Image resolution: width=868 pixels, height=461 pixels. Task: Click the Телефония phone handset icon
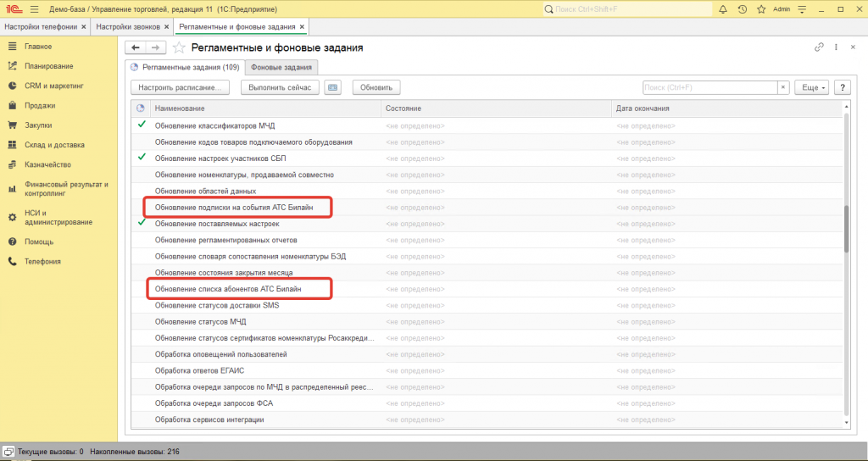click(x=12, y=261)
